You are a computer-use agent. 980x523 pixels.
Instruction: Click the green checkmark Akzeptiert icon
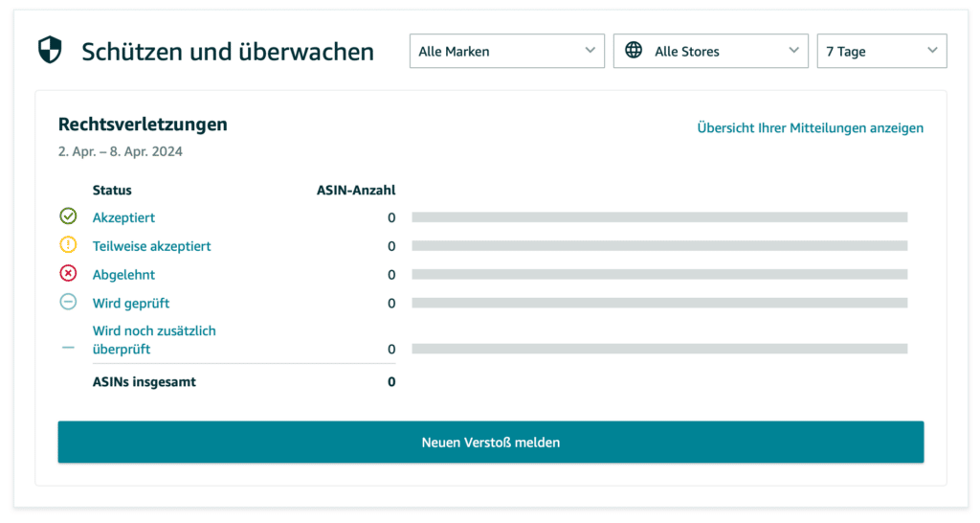tap(68, 216)
